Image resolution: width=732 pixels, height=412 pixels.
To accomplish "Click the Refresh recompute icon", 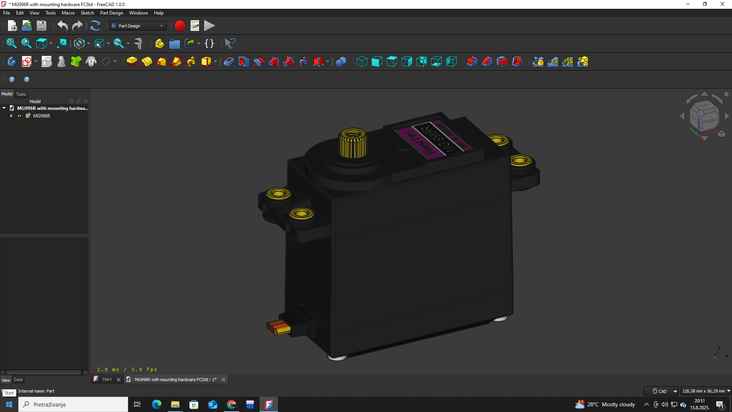I will tap(95, 26).
